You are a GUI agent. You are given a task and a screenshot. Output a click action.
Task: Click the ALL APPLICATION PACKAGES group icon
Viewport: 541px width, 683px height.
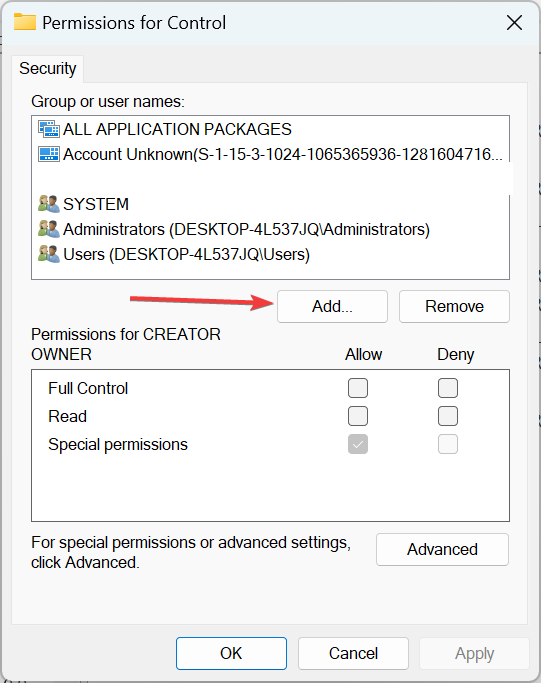(x=49, y=129)
